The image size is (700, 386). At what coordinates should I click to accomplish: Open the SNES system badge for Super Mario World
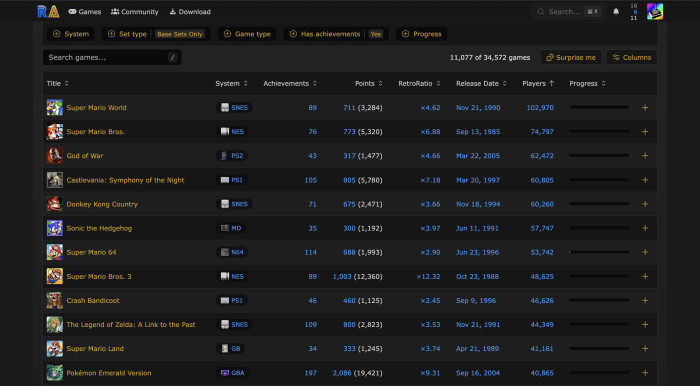[x=234, y=108]
